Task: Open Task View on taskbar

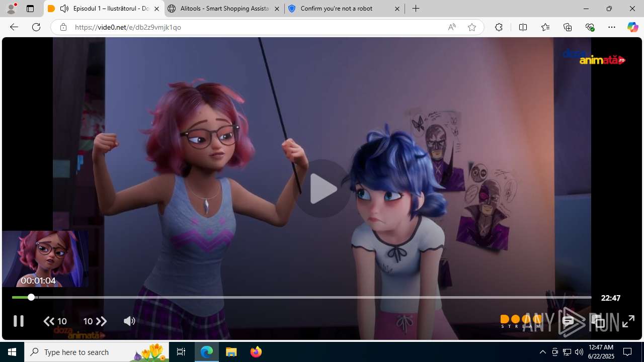Action: point(181,352)
